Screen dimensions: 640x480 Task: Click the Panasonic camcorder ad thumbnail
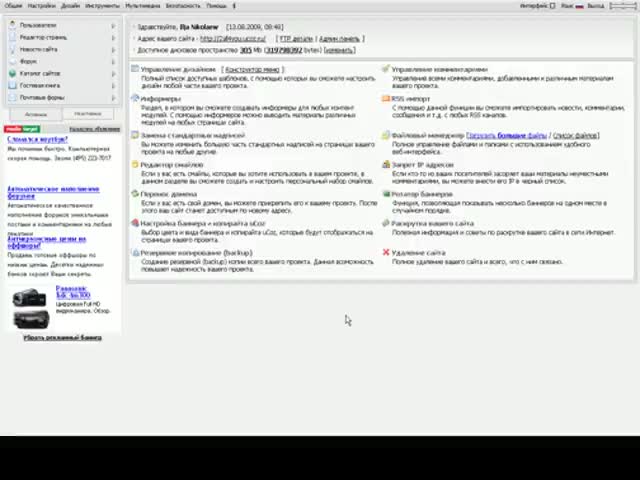[30, 298]
